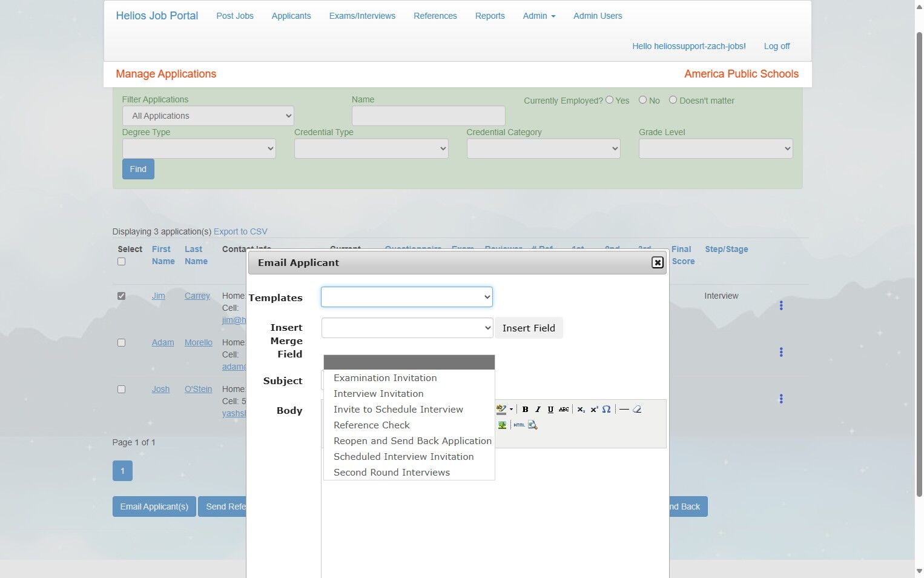This screenshot has width=924, height=578.
Task: Apply strikethrough with the ABC icon
Action: (x=564, y=410)
